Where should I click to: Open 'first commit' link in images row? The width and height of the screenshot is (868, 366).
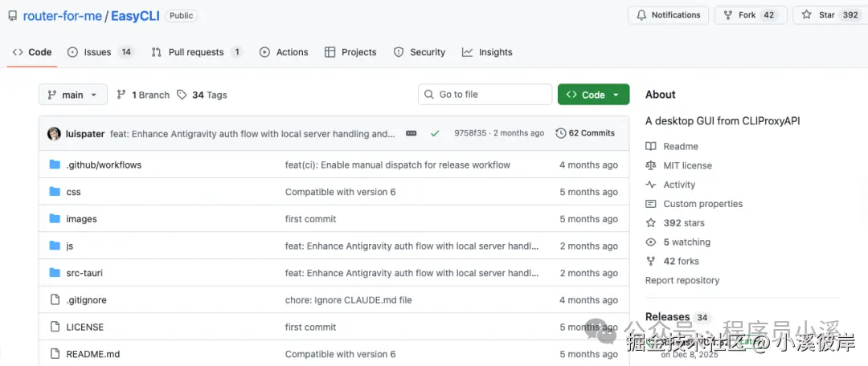pyautogui.click(x=310, y=219)
